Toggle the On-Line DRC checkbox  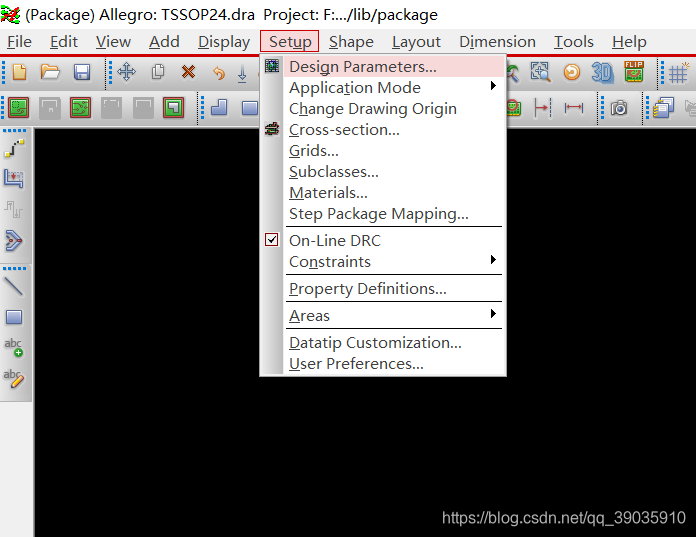pyautogui.click(x=272, y=240)
